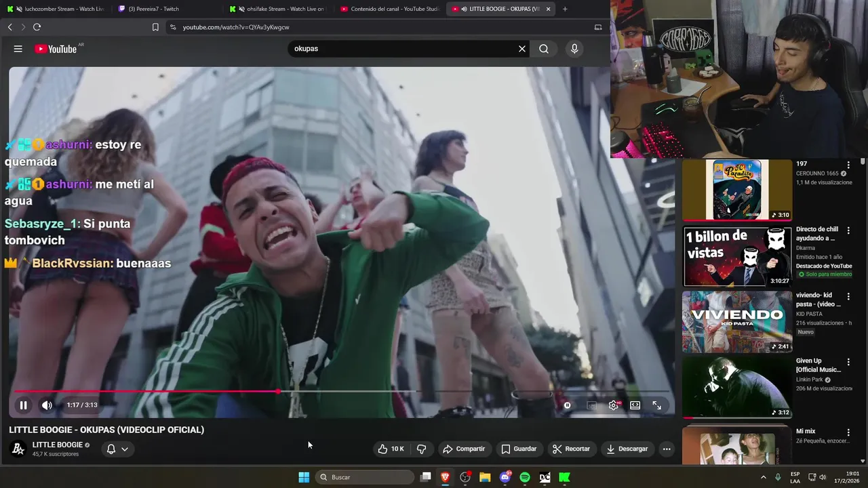This screenshot has height=488, width=868.
Task: Open Discord from the taskbar
Action: coord(505,477)
